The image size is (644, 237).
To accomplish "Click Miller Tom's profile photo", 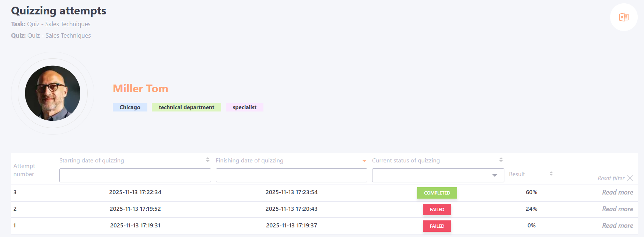I will (53, 93).
